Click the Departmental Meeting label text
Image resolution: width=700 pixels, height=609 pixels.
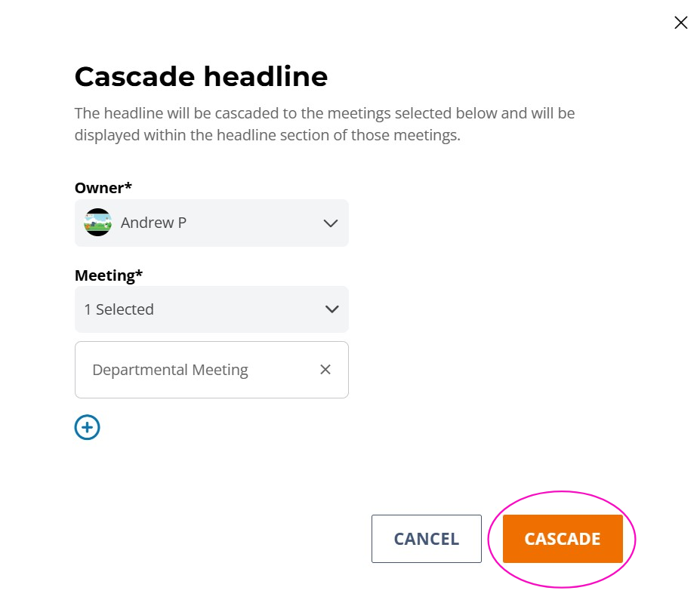click(x=170, y=370)
